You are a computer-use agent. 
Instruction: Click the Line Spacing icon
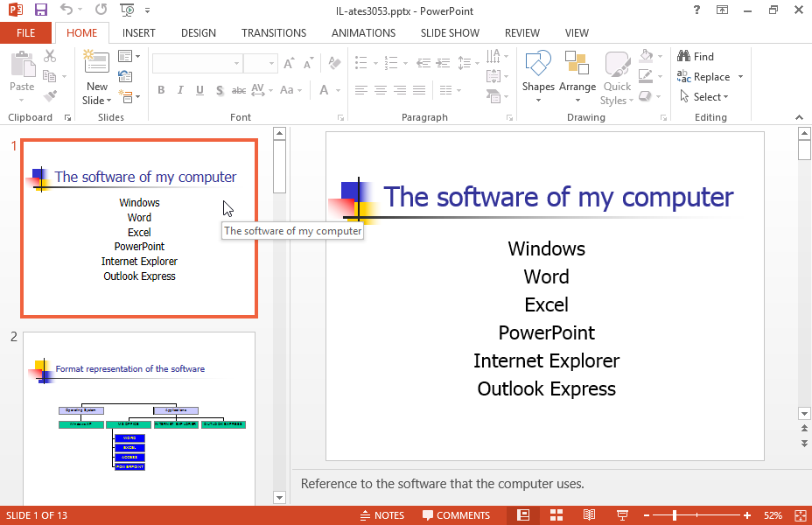click(x=465, y=63)
